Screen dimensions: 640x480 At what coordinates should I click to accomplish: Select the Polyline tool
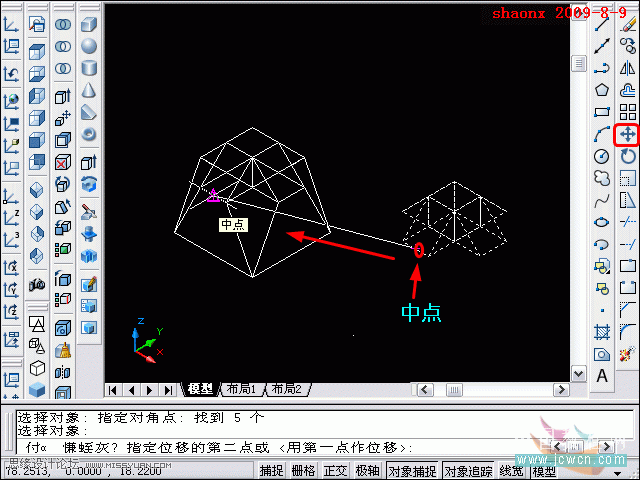602,68
